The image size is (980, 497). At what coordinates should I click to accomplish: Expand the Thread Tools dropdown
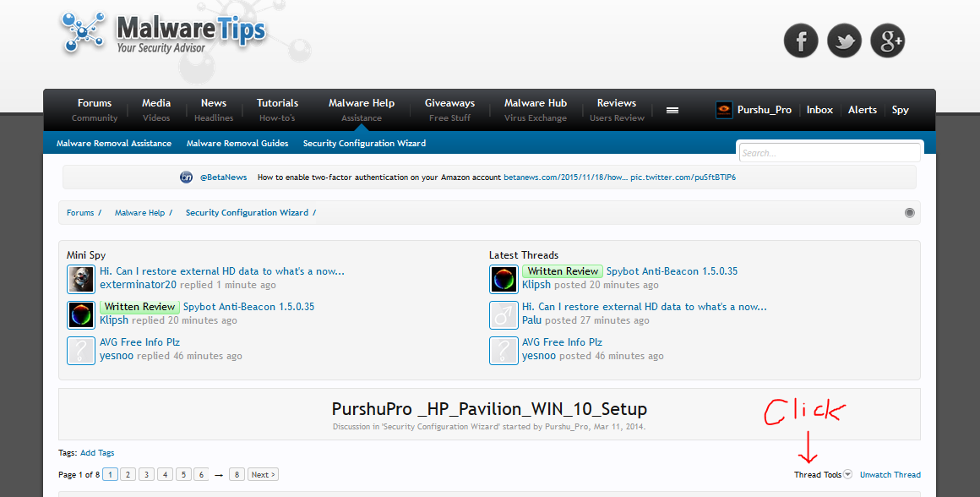(823, 474)
